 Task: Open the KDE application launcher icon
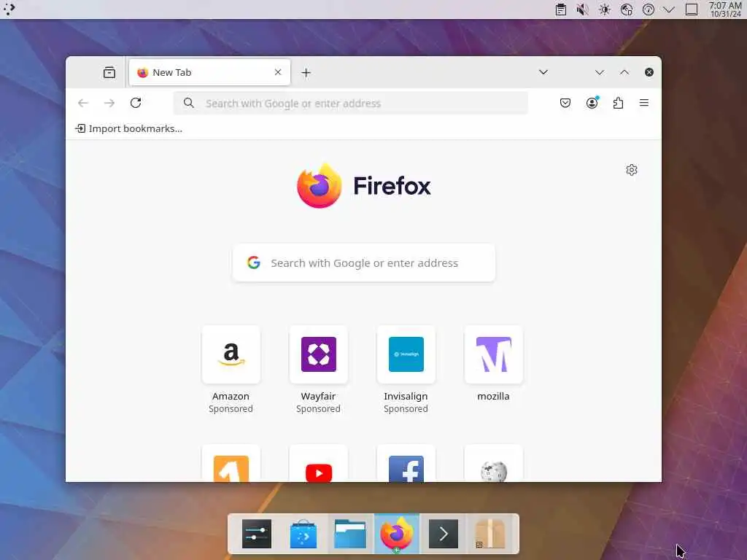[9, 9]
